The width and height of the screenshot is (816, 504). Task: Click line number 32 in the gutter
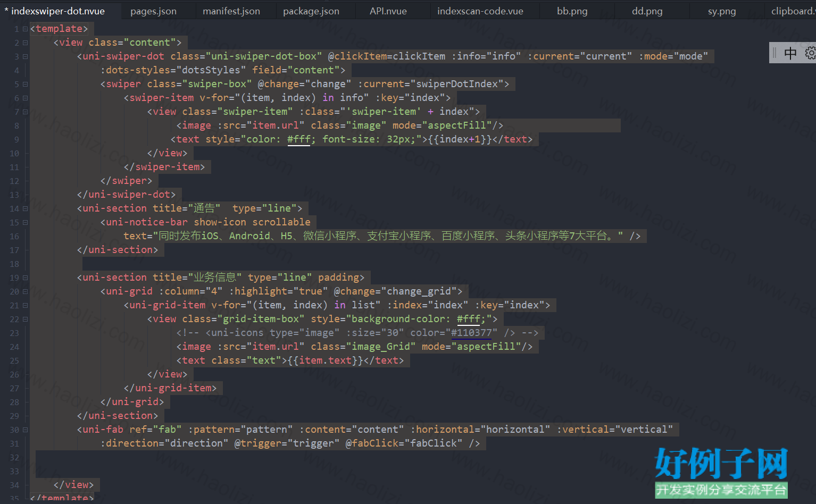(14, 457)
